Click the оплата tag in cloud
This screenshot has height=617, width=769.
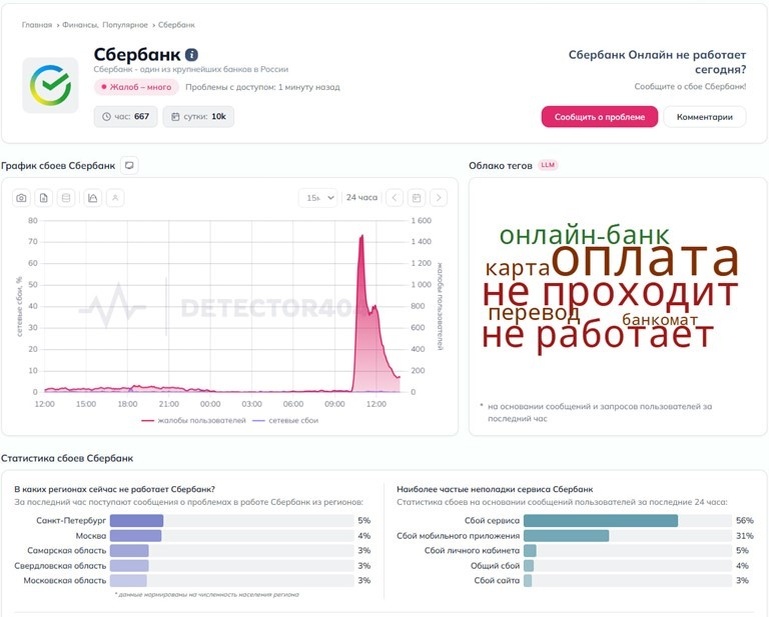(645, 259)
